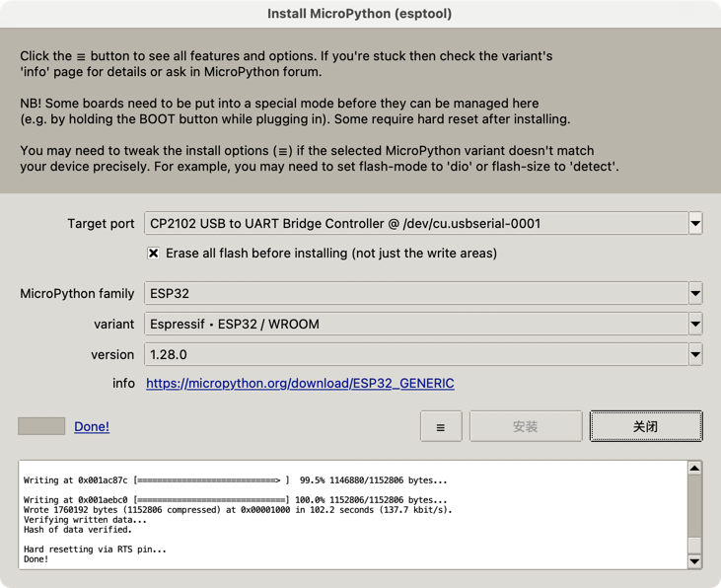Screen dimensions: 721x588
Task: Click the 'Verifying written data...' log line
Action: [85, 520]
